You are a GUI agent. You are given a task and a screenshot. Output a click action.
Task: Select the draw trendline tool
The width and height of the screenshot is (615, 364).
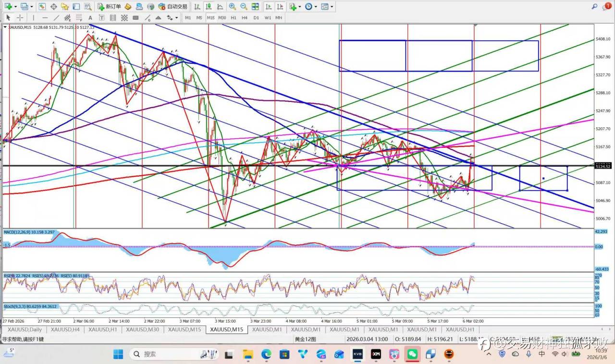(56, 18)
